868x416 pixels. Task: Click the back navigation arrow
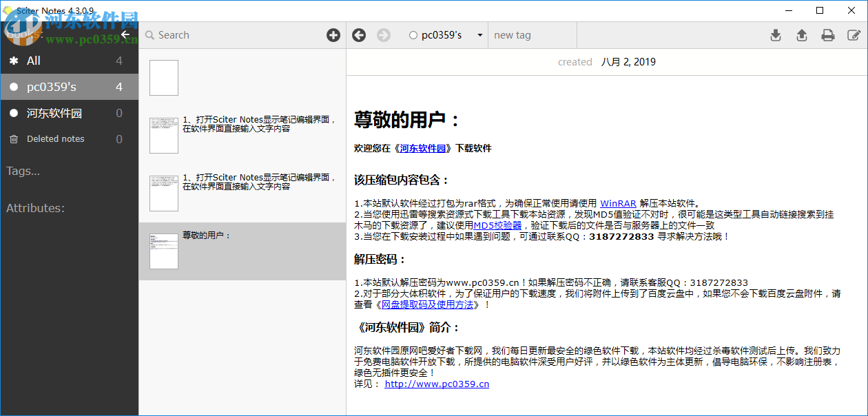(x=359, y=34)
